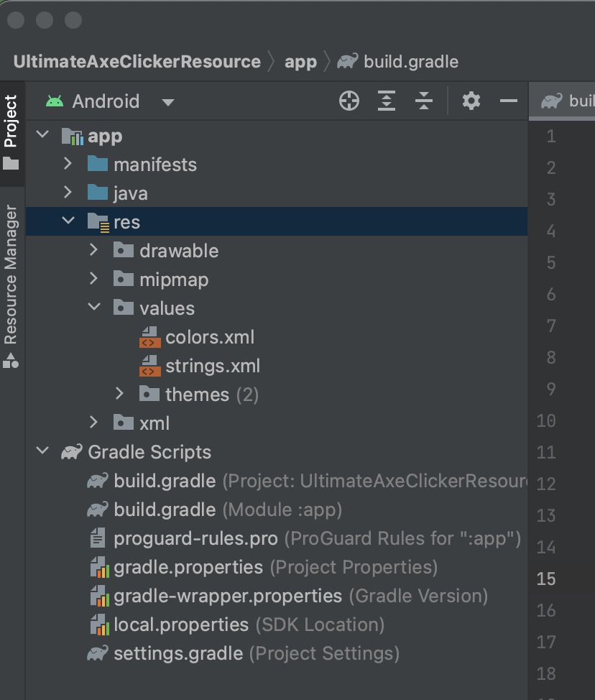This screenshot has height=700, width=595.
Task: Click the app breadcrumb segment
Action: pos(300,62)
